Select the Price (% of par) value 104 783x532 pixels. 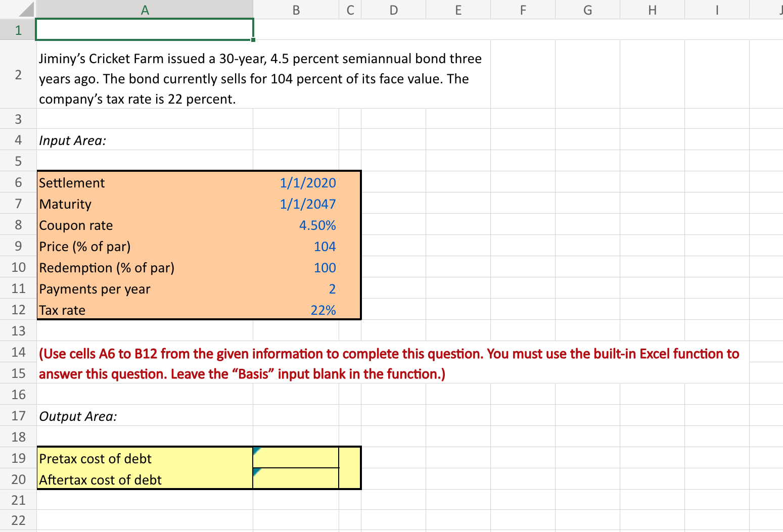[x=296, y=246]
